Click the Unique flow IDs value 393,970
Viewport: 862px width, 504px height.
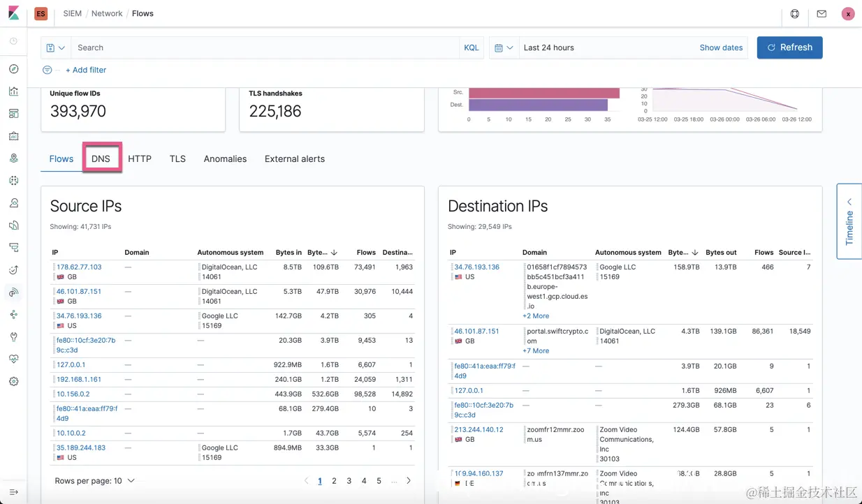pyautogui.click(x=78, y=111)
